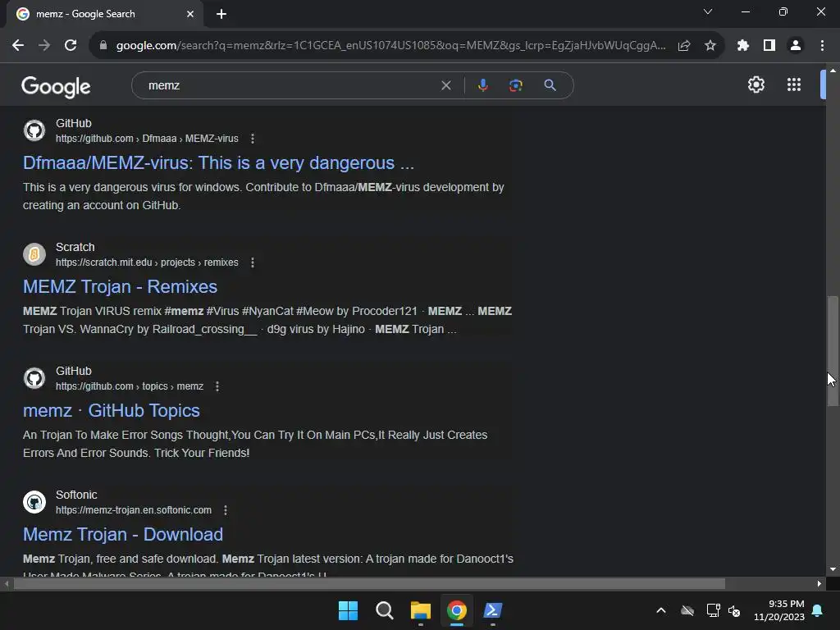Click the memz-trojan.en.softonic.com URL

coord(134,510)
